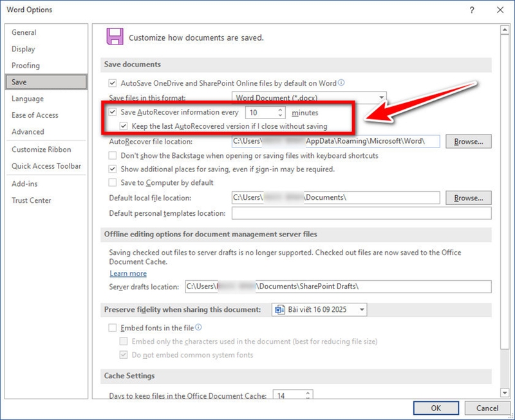The image size is (515, 420).
Task: Decrease AutoRecover minutes with down arrow
Action: point(280,115)
